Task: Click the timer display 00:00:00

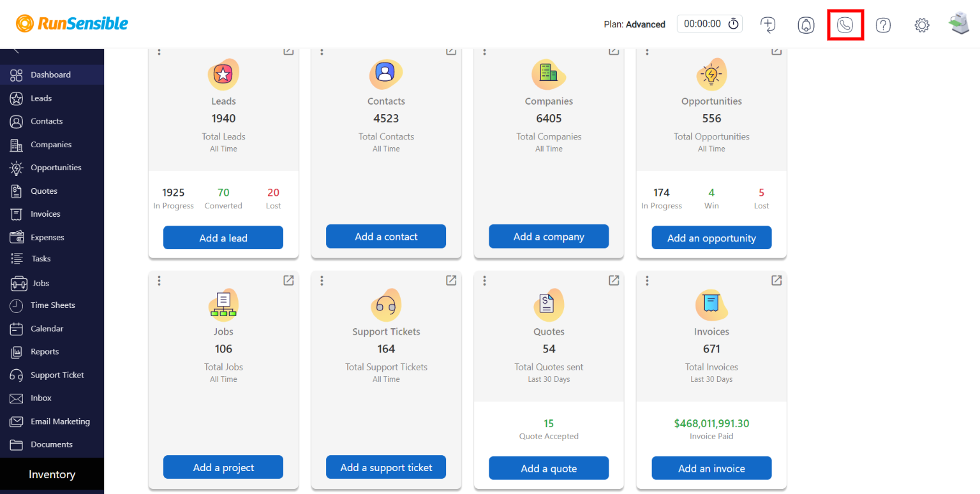Action: (702, 24)
